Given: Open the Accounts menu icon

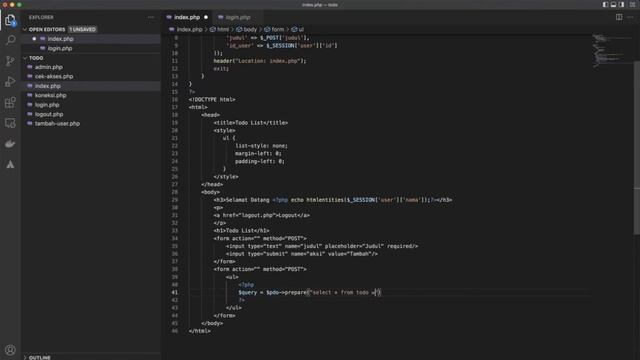Looking at the screenshot, I should 10,350.
